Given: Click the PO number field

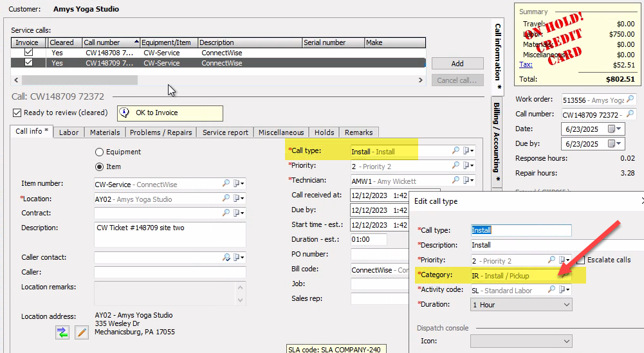Looking at the screenshot, I should 380,254.
